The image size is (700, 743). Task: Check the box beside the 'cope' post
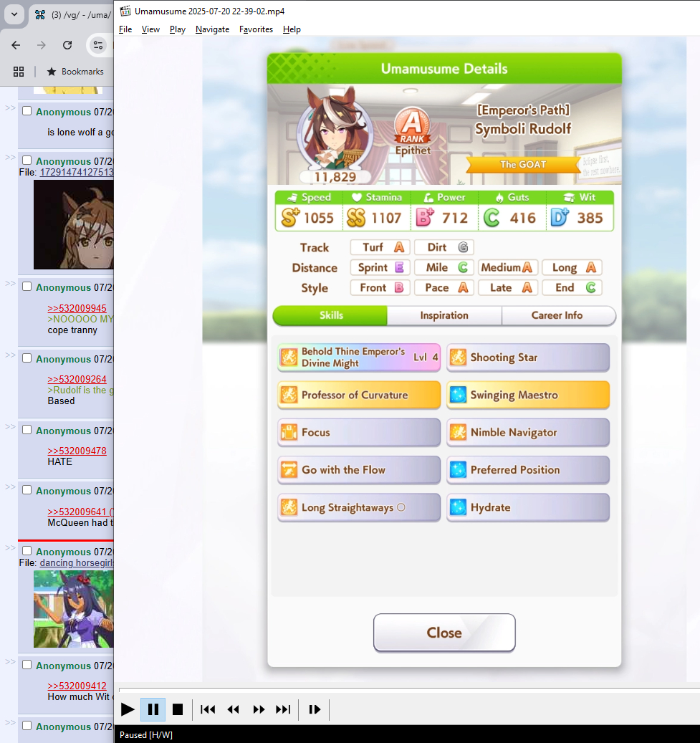tap(27, 287)
